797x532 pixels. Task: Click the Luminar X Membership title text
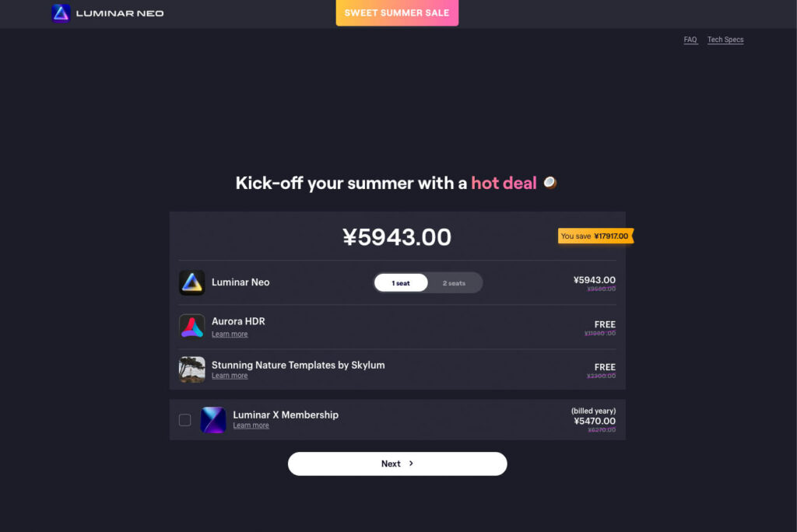tap(286, 415)
